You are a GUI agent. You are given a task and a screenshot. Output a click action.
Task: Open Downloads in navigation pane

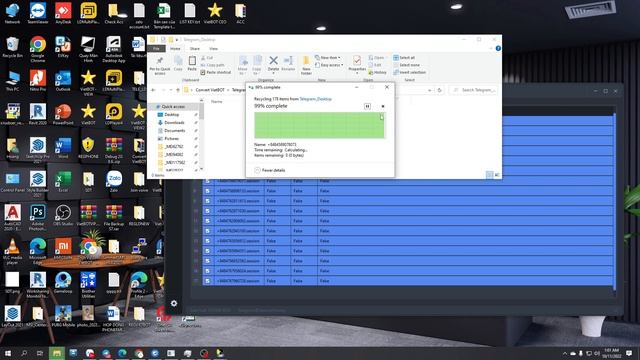pos(174,122)
